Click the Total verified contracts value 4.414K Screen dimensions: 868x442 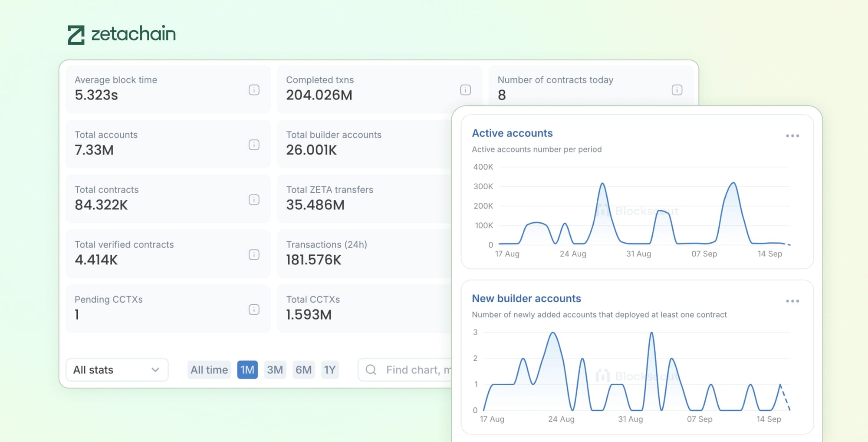pyautogui.click(x=96, y=260)
